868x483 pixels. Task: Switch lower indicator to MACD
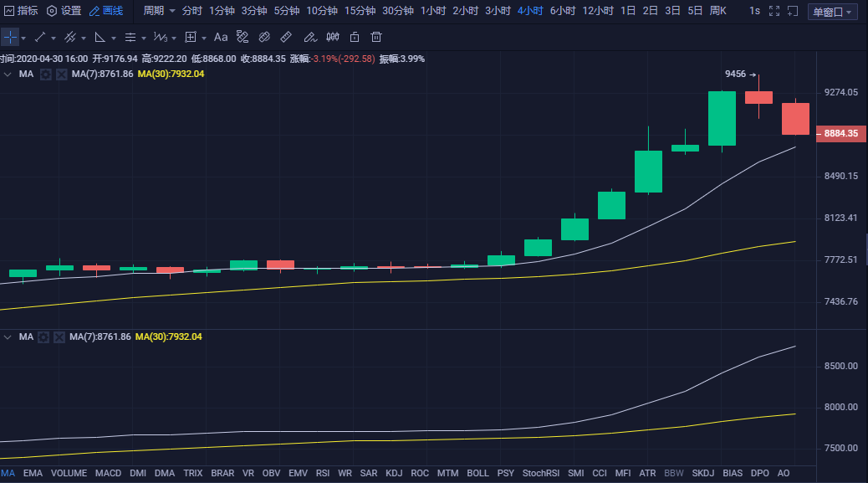108,473
